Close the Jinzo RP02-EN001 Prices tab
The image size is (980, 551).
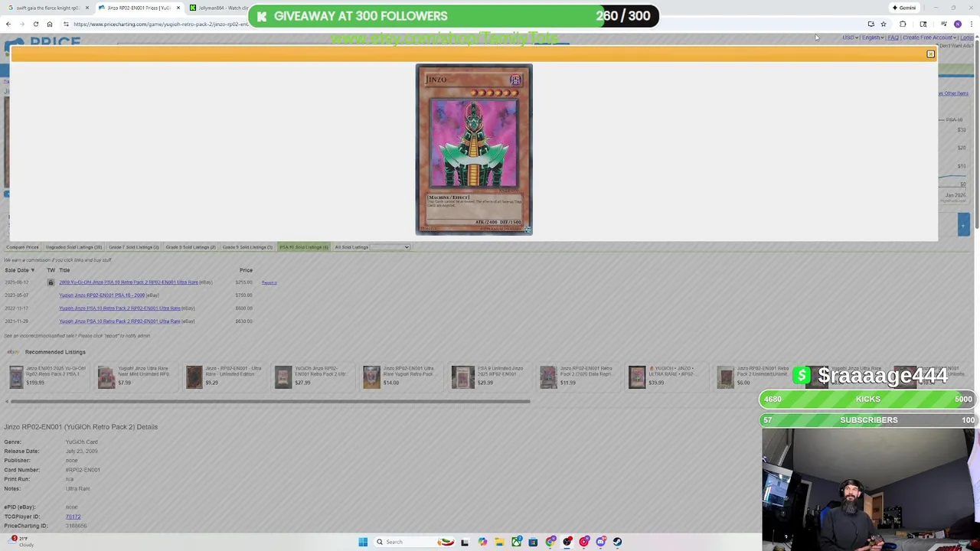click(x=178, y=8)
